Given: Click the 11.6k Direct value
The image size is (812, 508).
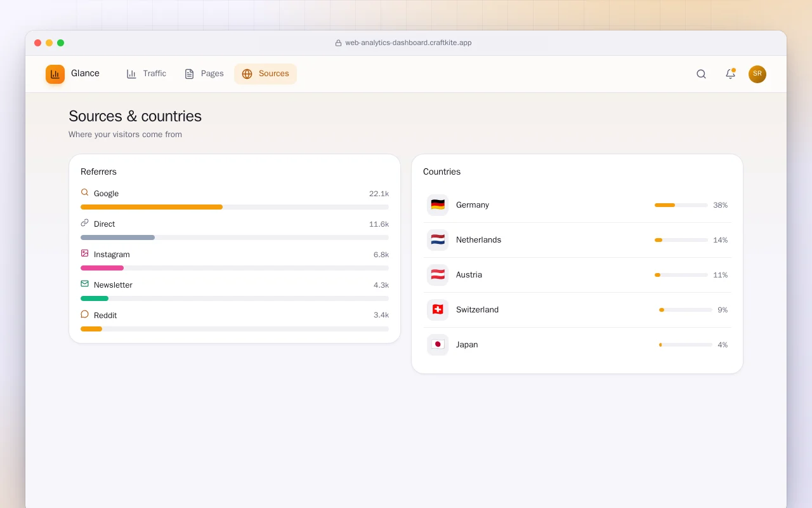Looking at the screenshot, I should [379, 224].
